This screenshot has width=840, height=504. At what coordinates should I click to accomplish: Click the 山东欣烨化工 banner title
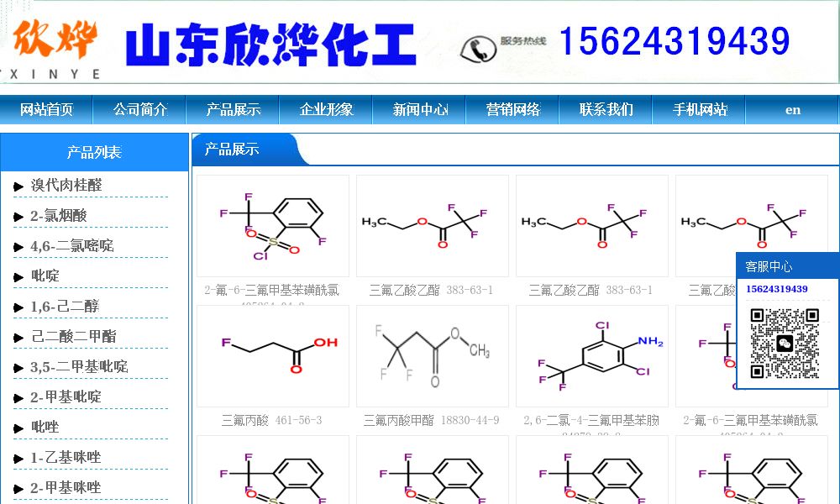[271, 45]
